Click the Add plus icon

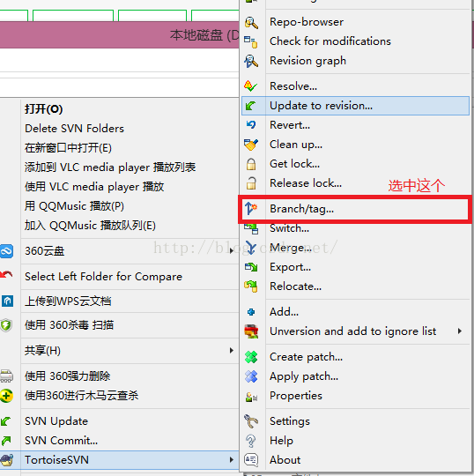[x=251, y=312]
